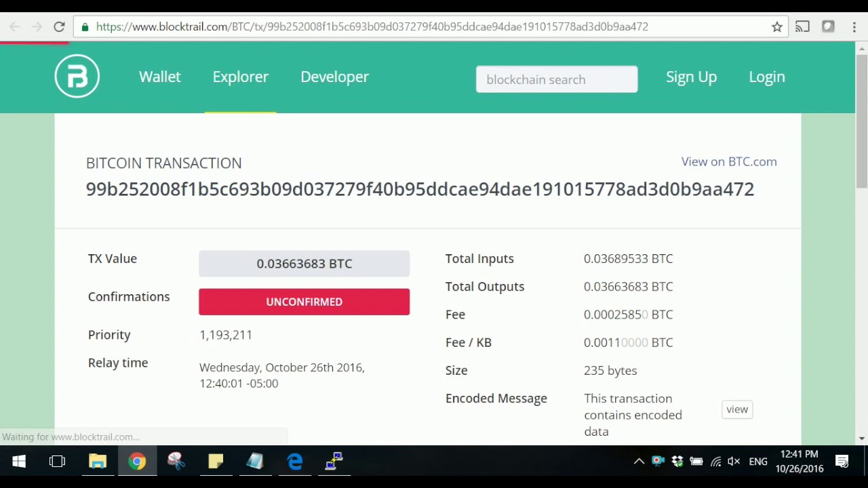This screenshot has width=868, height=488.
Task: Click the Confirmations label
Action: (129, 297)
